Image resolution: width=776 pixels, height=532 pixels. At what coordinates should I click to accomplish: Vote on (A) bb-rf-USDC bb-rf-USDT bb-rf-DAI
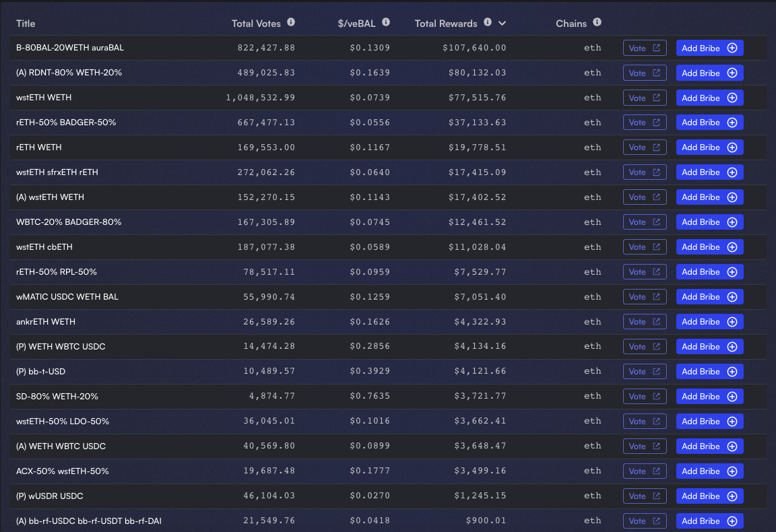(x=645, y=521)
